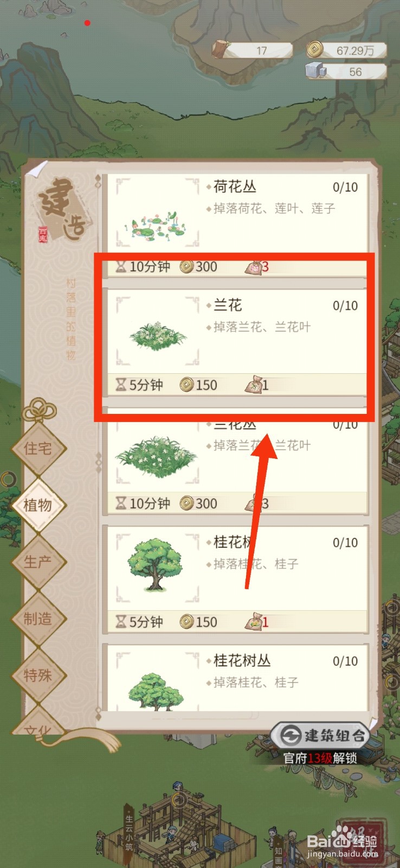Switch to the 特殊 category tab
Screen dimensions: 400x868
[38, 675]
